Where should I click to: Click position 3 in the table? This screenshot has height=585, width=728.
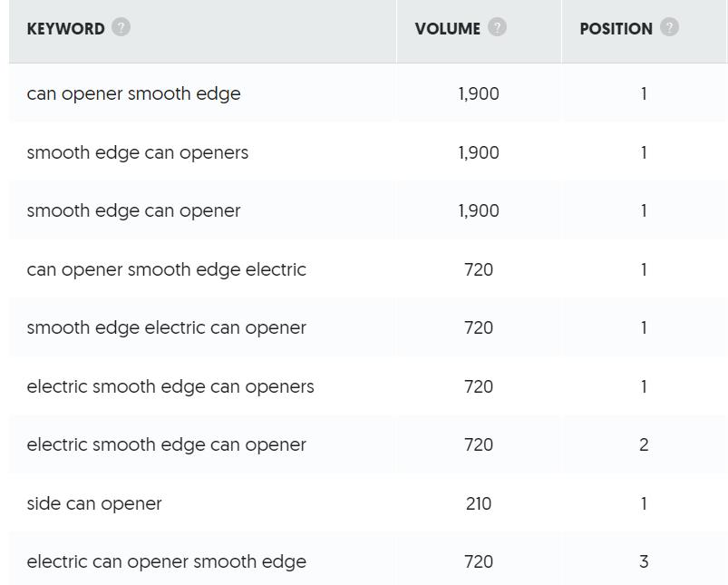644,562
